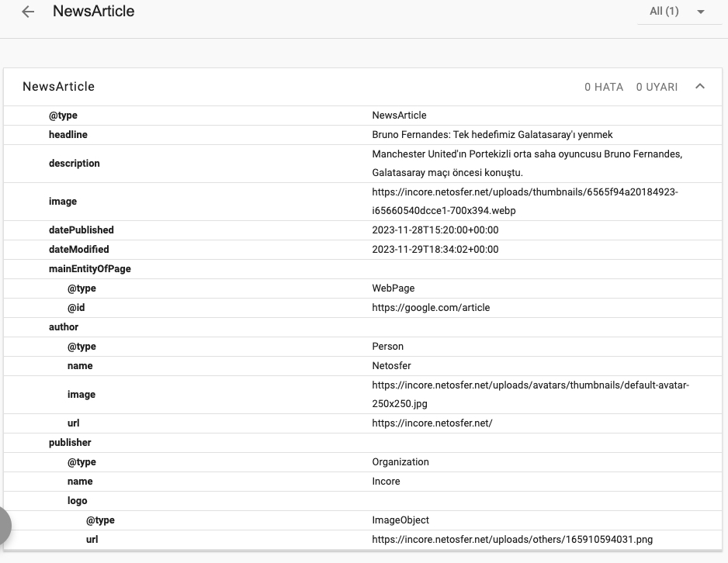
Task: Click the headline property label
Action: tap(68, 134)
